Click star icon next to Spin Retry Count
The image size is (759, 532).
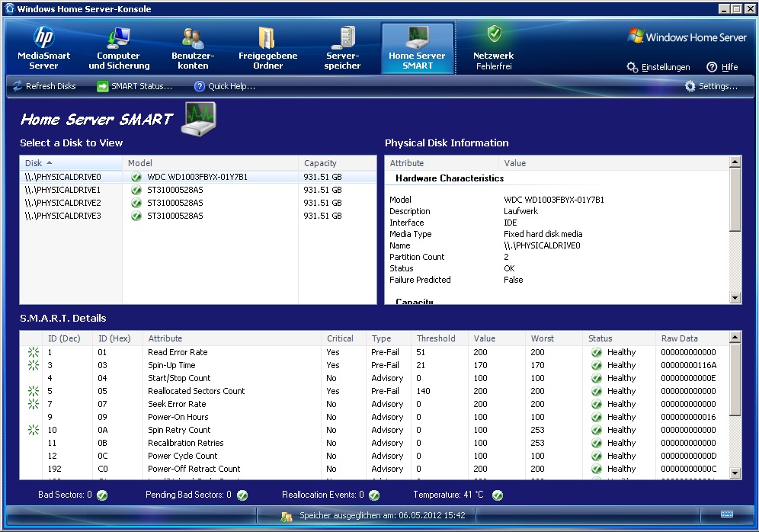(33, 430)
